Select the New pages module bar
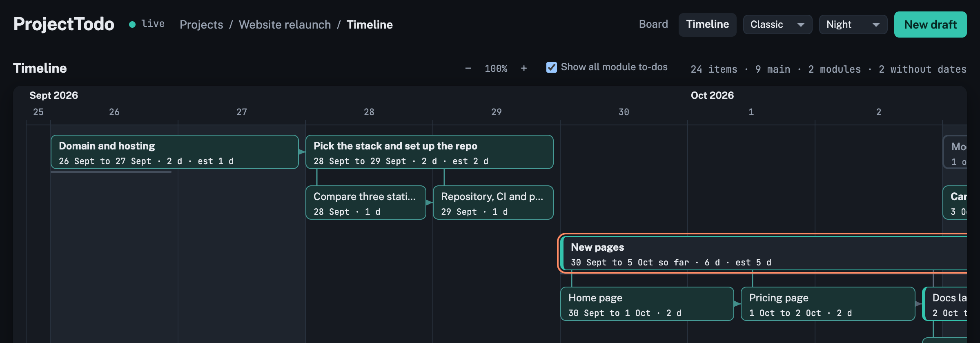Image resolution: width=980 pixels, height=343 pixels. coord(764,253)
